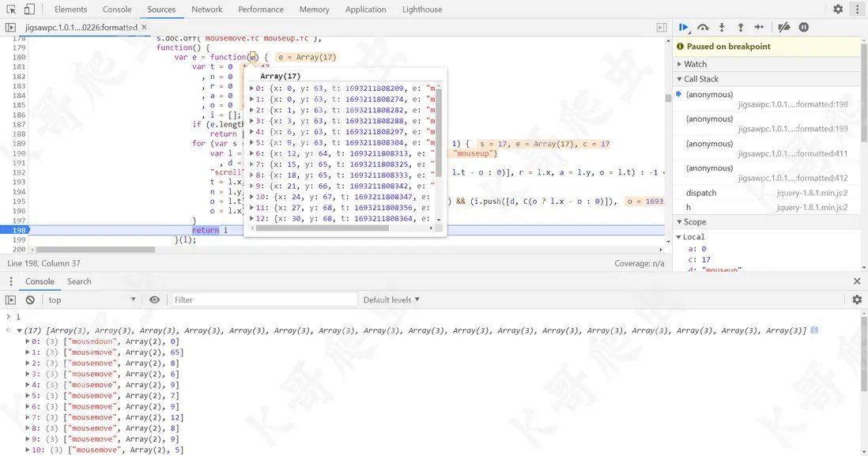This screenshot has width=868, height=456.
Task: Select the inspect element picker icon
Action: [x=12, y=9]
